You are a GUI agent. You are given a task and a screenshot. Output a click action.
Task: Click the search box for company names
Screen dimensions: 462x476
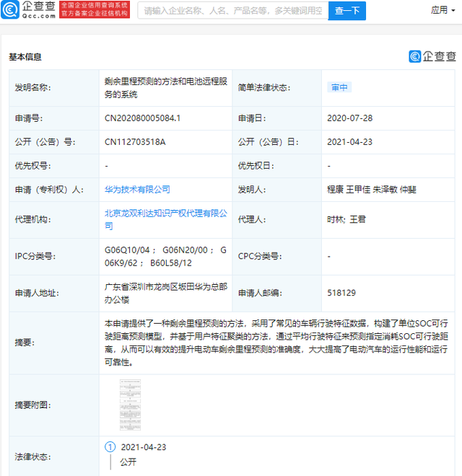tap(232, 11)
